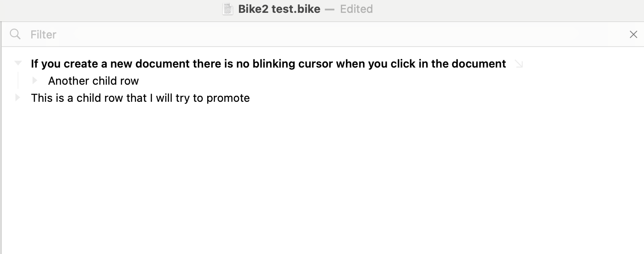Select the bold 'If you create a new document' row
Viewport: 644px width, 254px height.
point(268,64)
